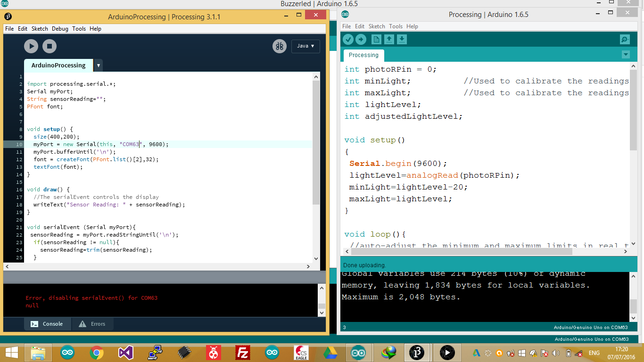Click the "COM63" string in Processing code

(131, 144)
